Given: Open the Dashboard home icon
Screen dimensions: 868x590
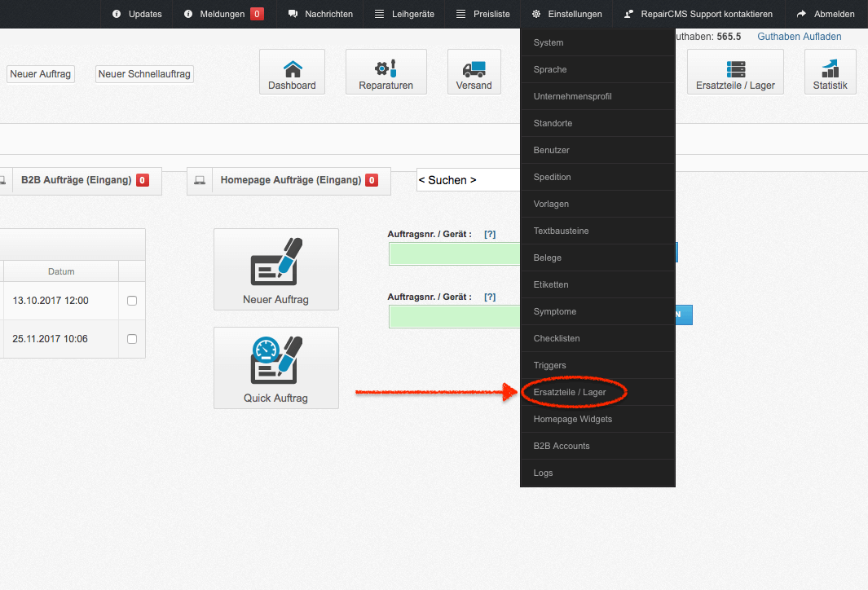Looking at the screenshot, I should [293, 69].
